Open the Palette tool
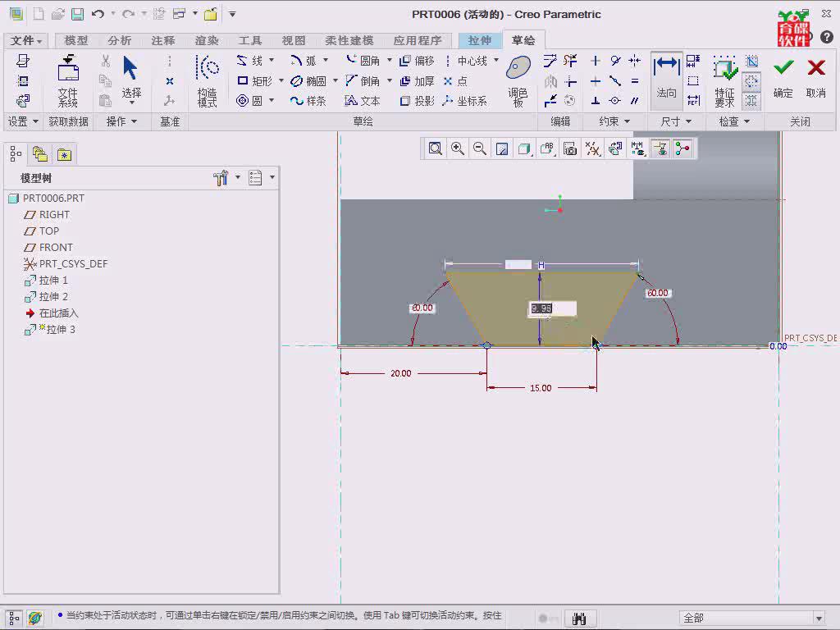840x630 pixels. (518, 81)
